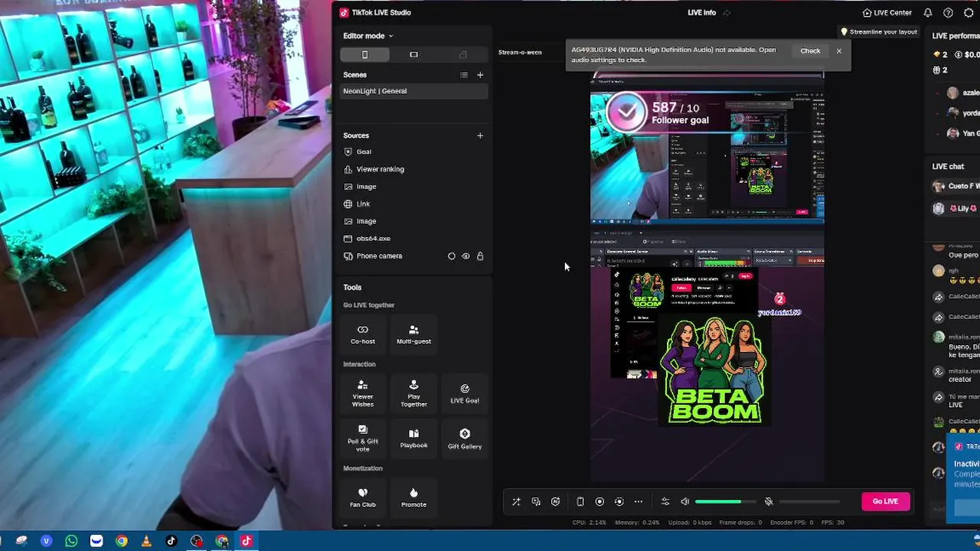The height and width of the screenshot is (551, 980).
Task: Open the Promote monetization tool
Action: click(413, 497)
